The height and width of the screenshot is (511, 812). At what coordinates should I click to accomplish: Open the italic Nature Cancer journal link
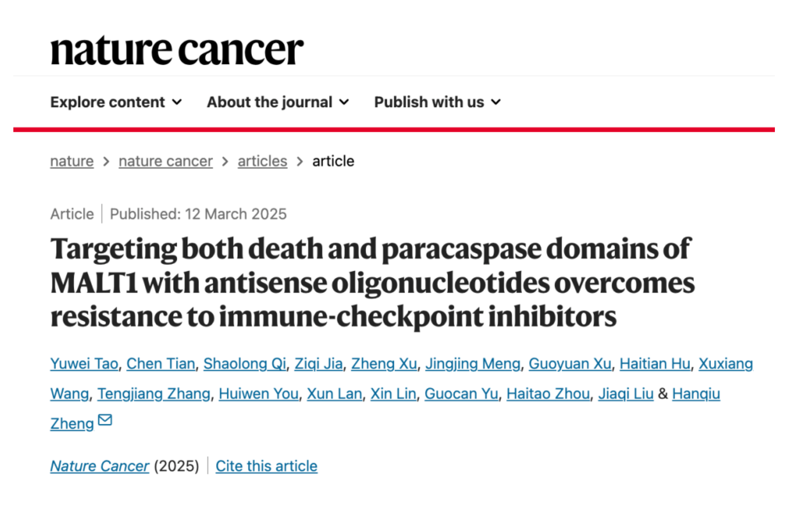tap(100, 466)
